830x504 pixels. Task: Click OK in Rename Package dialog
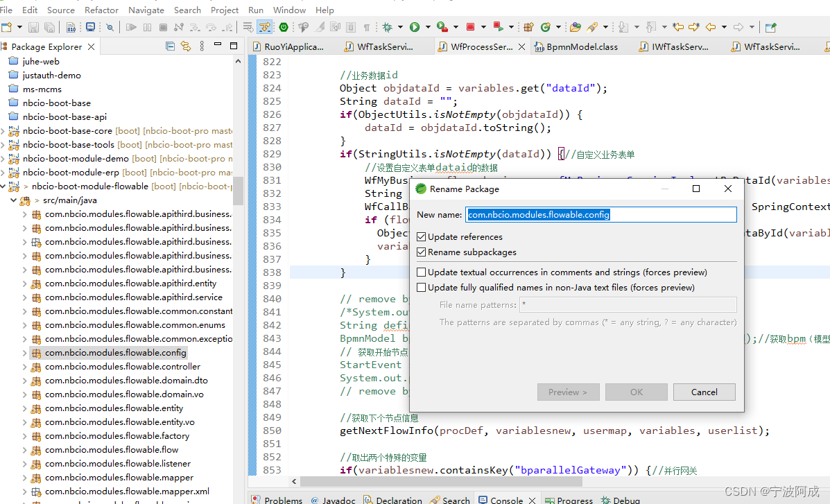click(637, 392)
